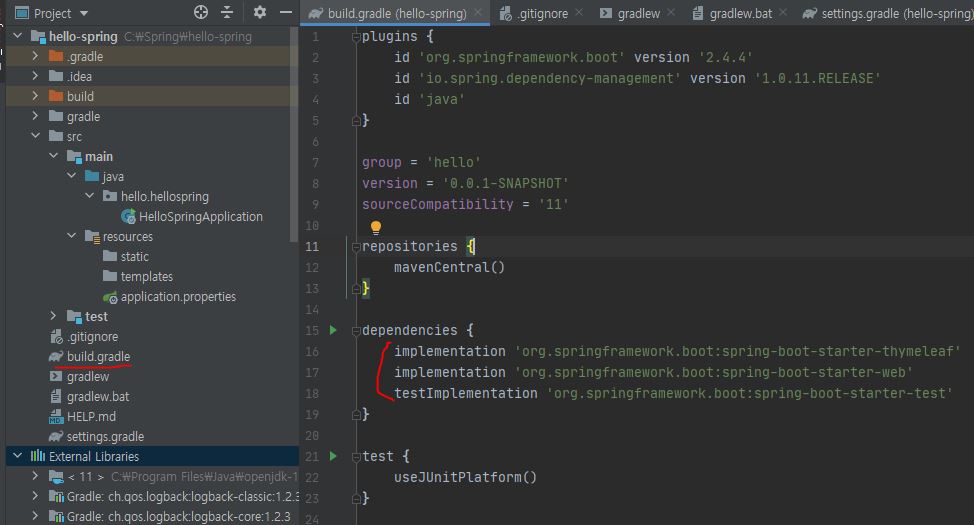Click line number 11 in gutter
The width and height of the screenshot is (974, 525).
point(312,247)
